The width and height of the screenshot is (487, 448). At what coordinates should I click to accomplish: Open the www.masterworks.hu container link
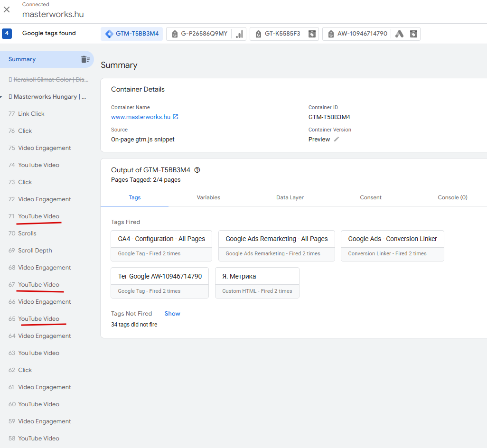coord(140,117)
